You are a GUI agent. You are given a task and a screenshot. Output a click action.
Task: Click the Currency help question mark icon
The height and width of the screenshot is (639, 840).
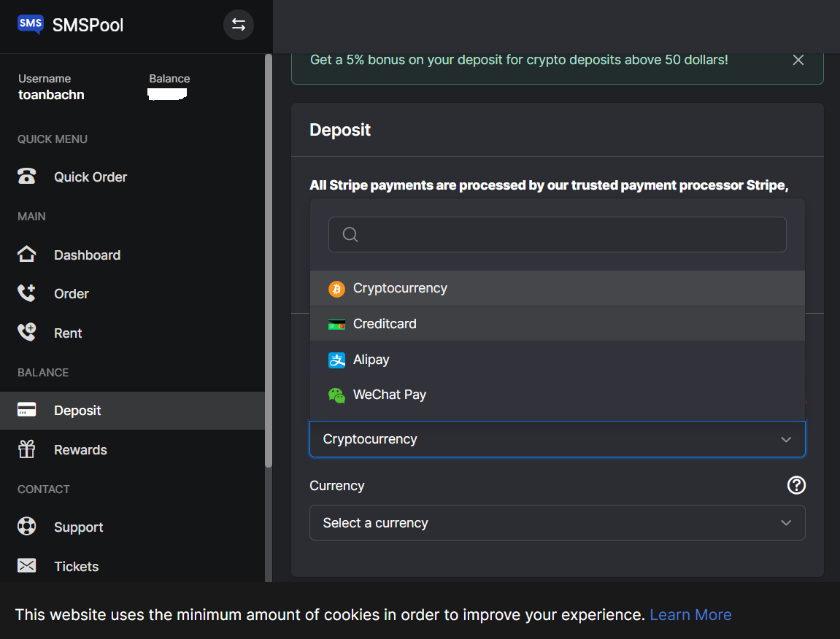(796, 485)
